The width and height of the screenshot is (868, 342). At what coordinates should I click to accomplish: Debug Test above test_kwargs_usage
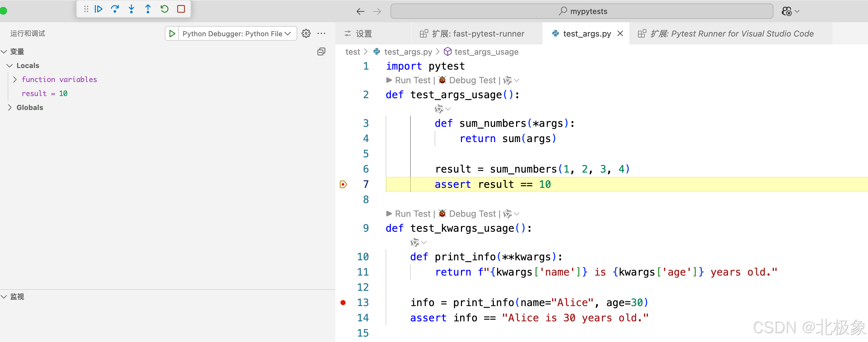click(467, 214)
